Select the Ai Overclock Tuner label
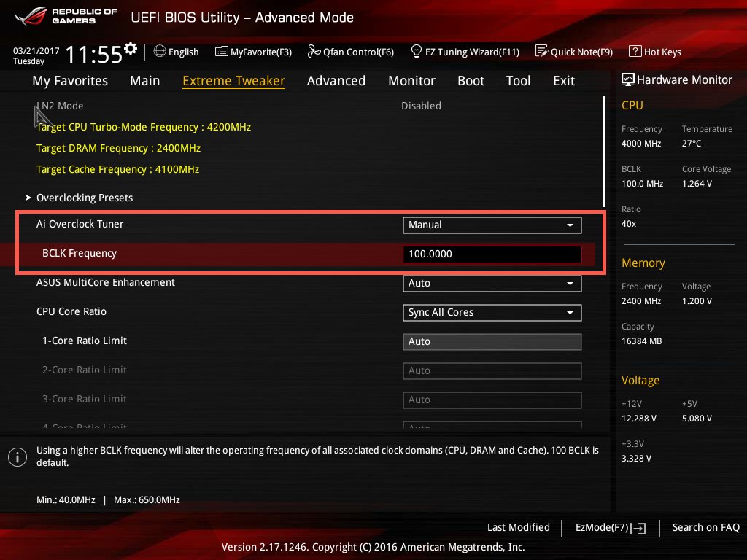747x560 pixels. (80, 224)
